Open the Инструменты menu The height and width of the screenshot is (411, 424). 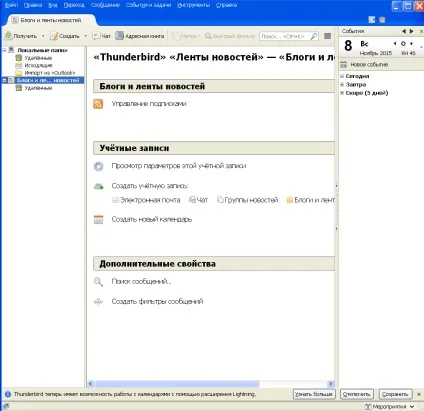click(194, 5)
